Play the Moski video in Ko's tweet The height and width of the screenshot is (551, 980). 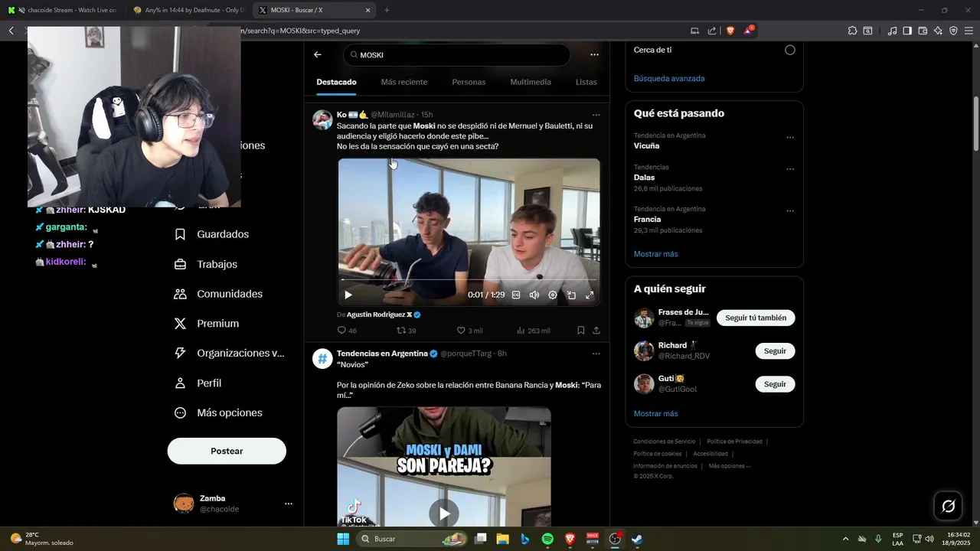click(348, 295)
